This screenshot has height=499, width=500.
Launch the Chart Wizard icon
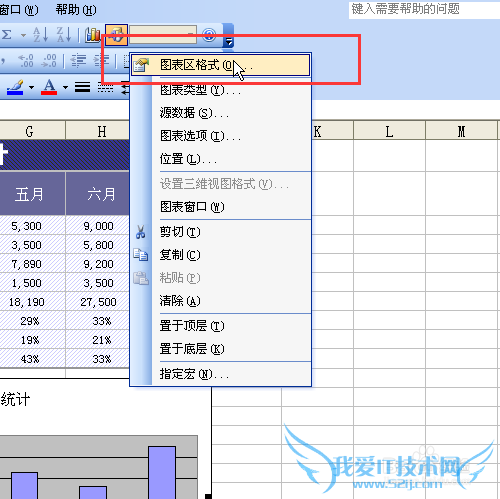92,35
